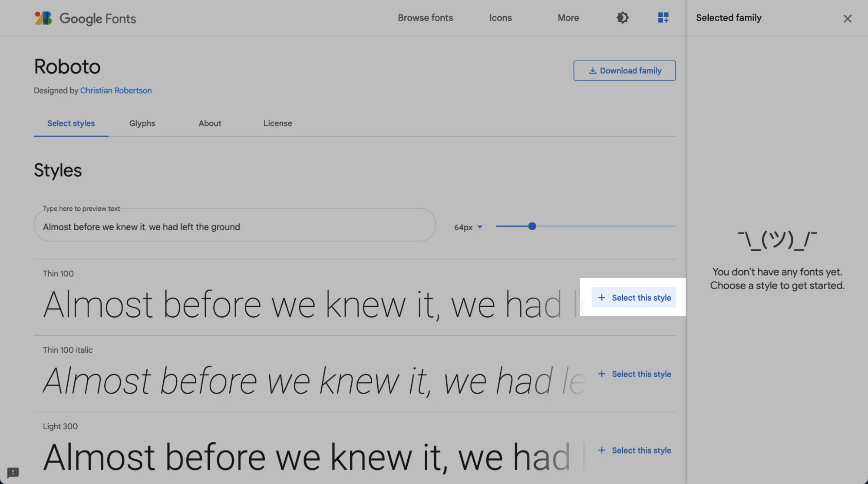Click the Download family button

pyautogui.click(x=624, y=71)
